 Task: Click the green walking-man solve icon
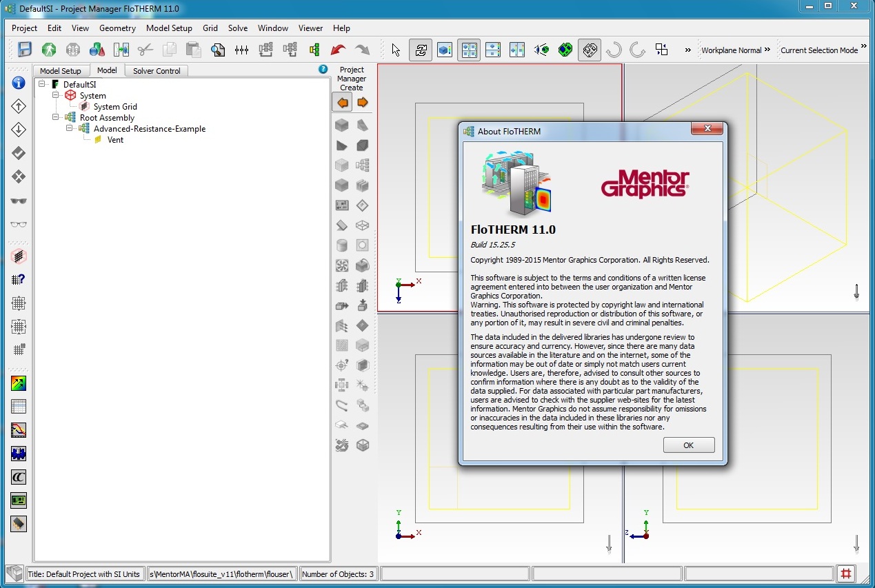tap(49, 50)
